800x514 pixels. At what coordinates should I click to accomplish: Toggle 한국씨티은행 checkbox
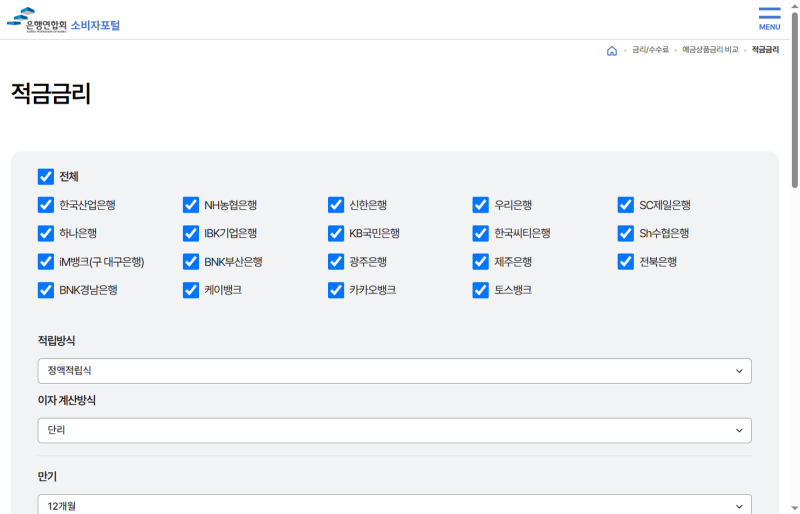click(481, 233)
